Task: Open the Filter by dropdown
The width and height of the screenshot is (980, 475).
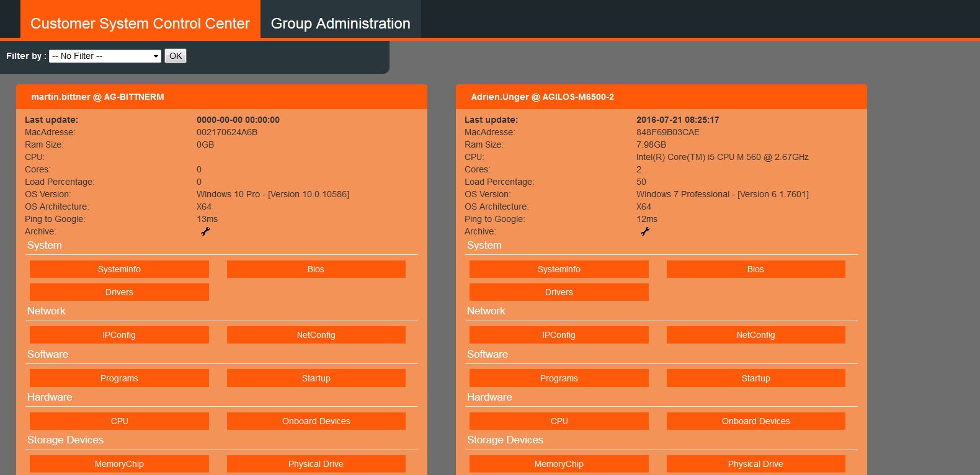Action: [105, 56]
